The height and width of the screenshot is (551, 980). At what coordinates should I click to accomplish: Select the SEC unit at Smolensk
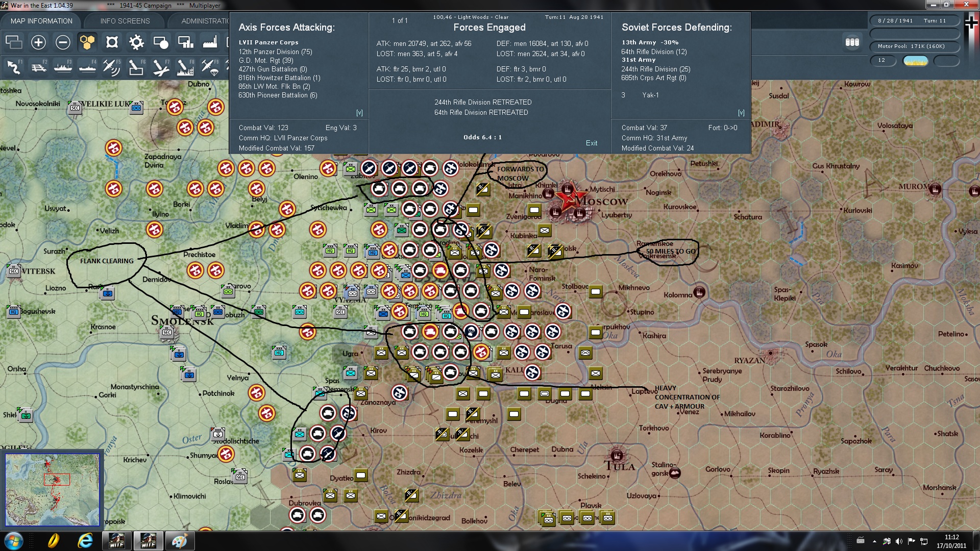167,332
